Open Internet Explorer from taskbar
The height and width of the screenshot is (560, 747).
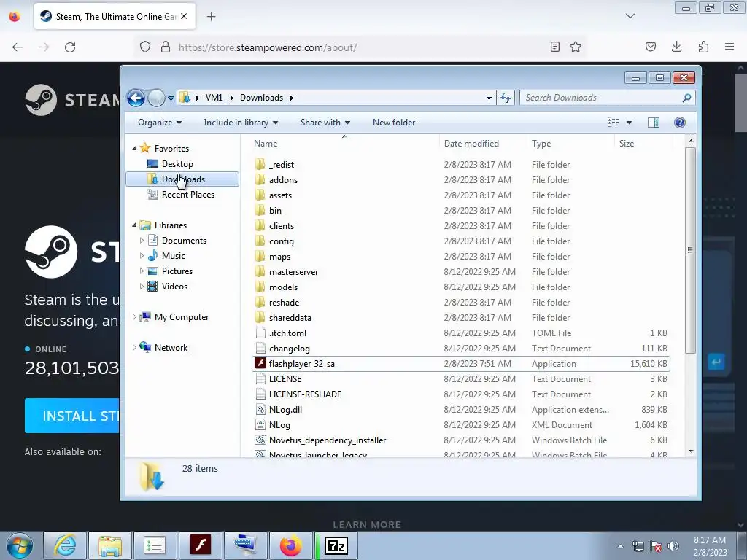tap(65, 545)
